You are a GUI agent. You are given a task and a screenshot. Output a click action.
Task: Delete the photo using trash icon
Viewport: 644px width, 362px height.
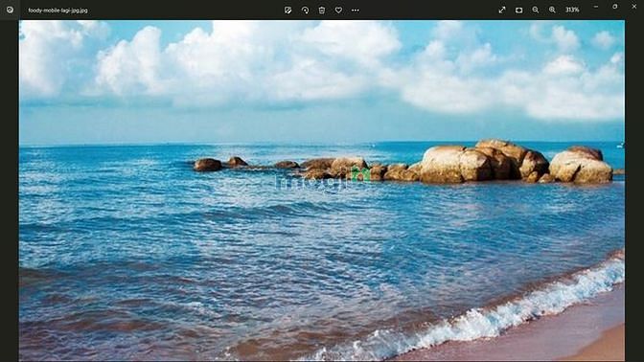click(322, 10)
